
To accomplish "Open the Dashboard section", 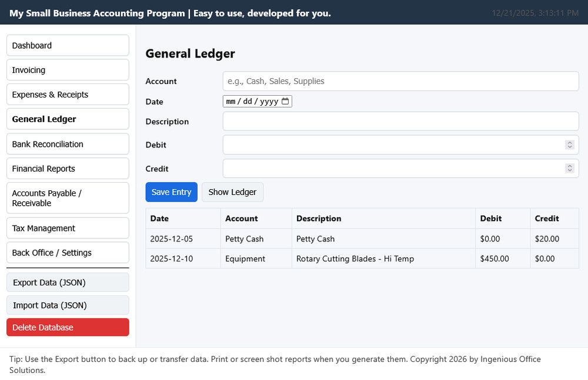I will pyautogui.click(x=68, y=45).
